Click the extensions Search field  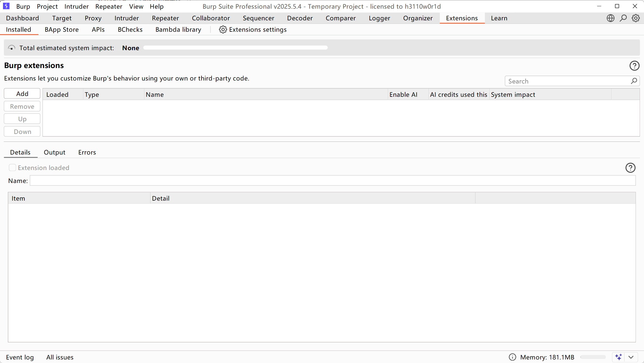tap(568, 81)
